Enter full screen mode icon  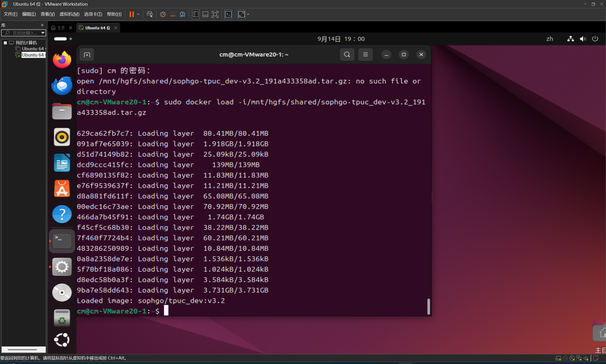coord(215,14)
